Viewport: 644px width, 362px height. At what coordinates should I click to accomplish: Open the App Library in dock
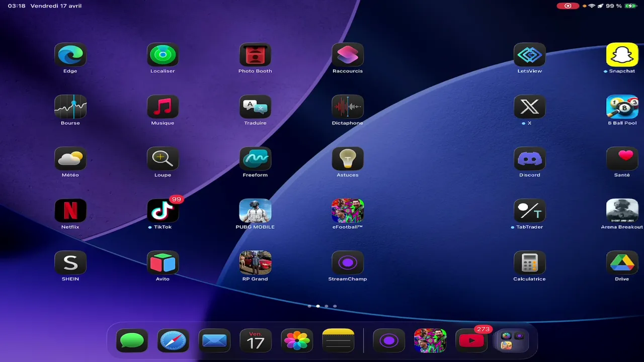[513, 341]
